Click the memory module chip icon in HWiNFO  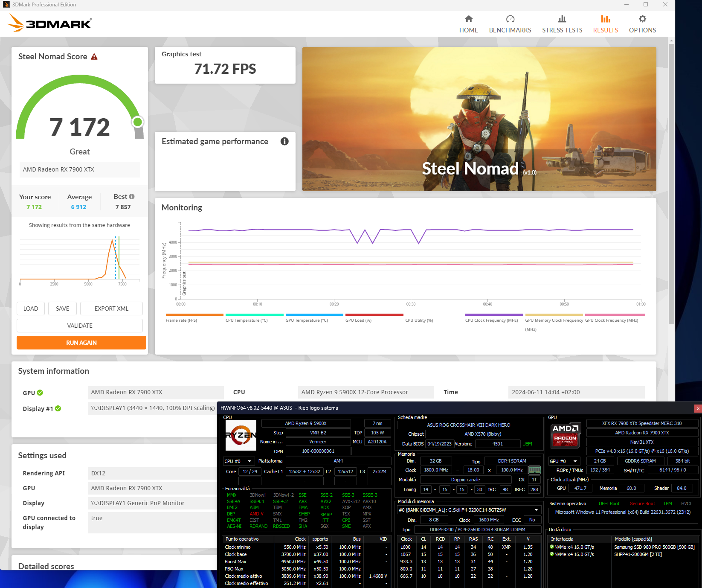[534, 470]
